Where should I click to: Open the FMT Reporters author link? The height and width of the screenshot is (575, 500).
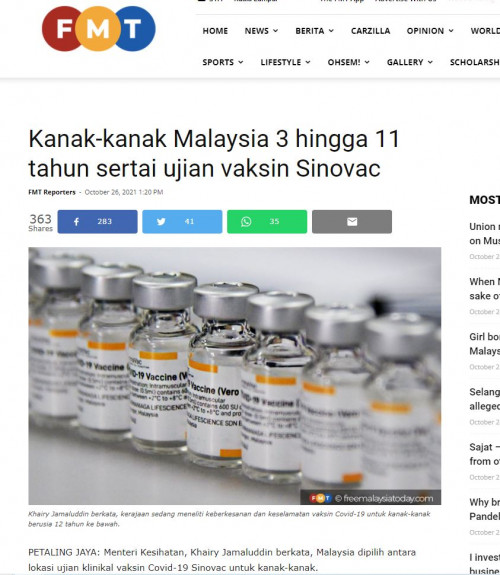(52, 192)
